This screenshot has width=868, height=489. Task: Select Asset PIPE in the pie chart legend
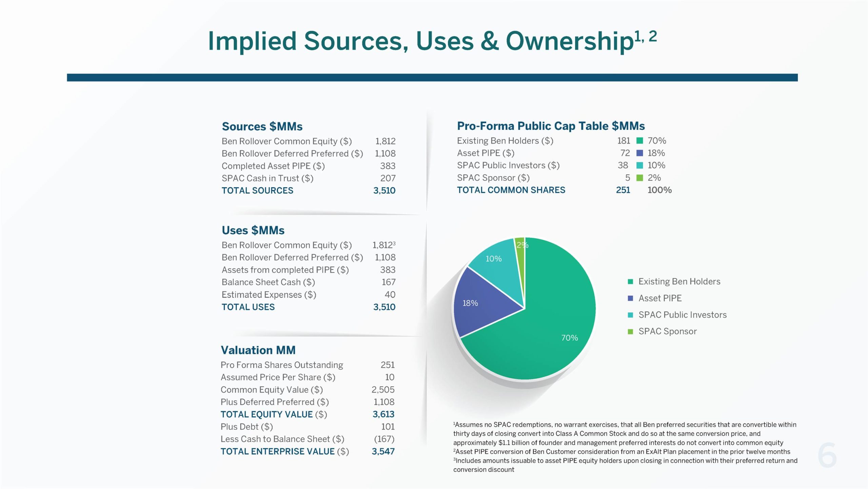[659, 298]
